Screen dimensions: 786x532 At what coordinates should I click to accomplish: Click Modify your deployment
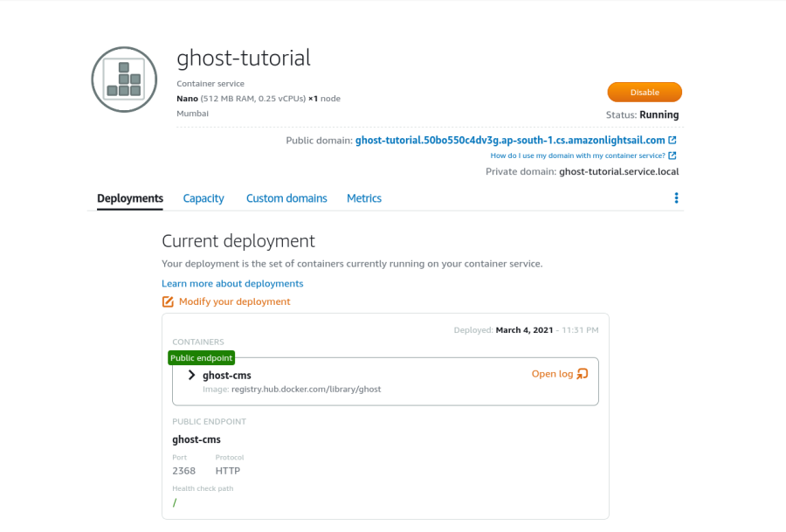tap(234, 301)
